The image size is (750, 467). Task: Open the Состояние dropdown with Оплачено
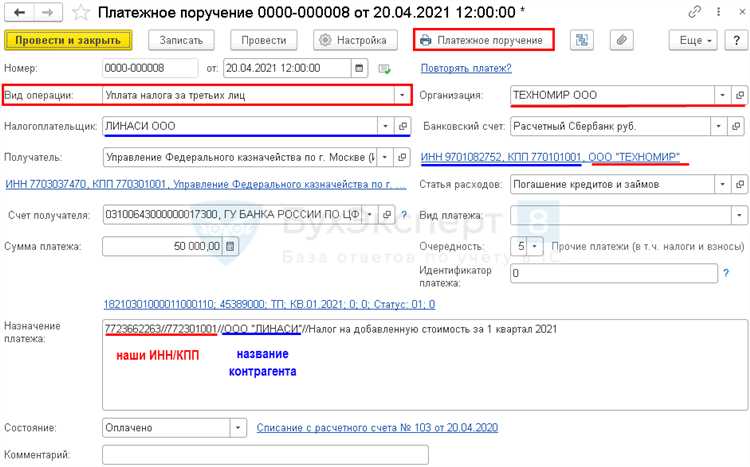click(x=238, y=427)
